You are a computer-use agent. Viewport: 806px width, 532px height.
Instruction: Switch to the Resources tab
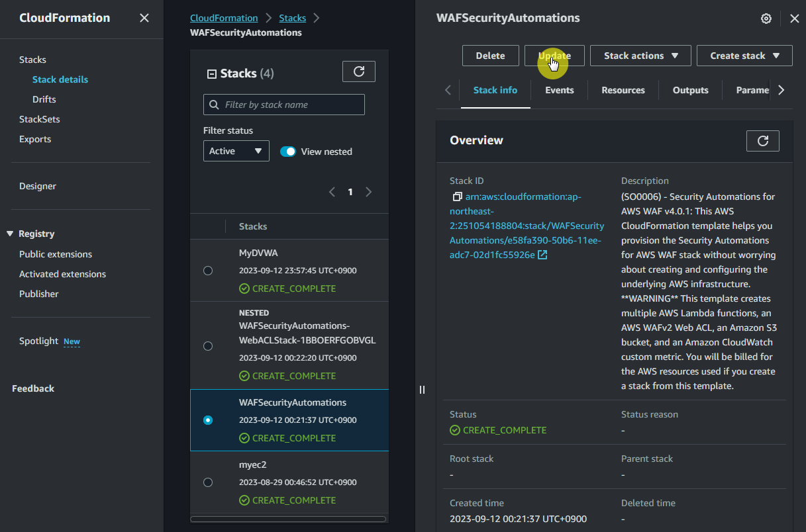623,90
